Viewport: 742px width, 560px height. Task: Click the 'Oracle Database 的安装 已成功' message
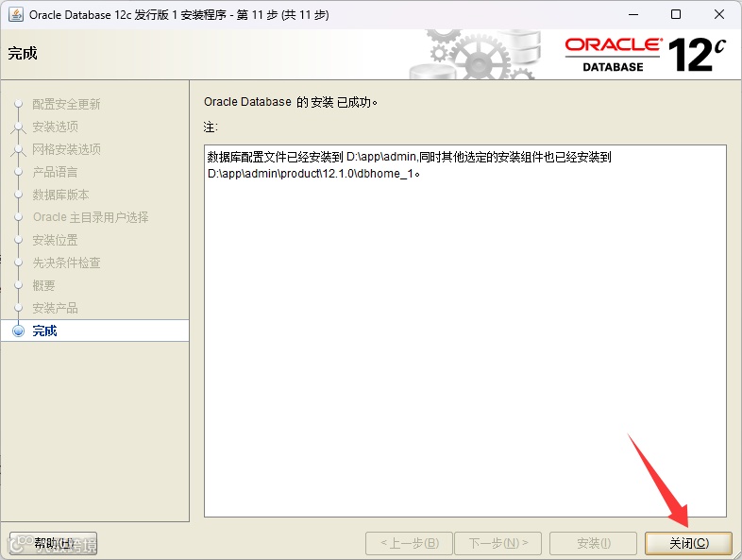(x=291, y=102)
